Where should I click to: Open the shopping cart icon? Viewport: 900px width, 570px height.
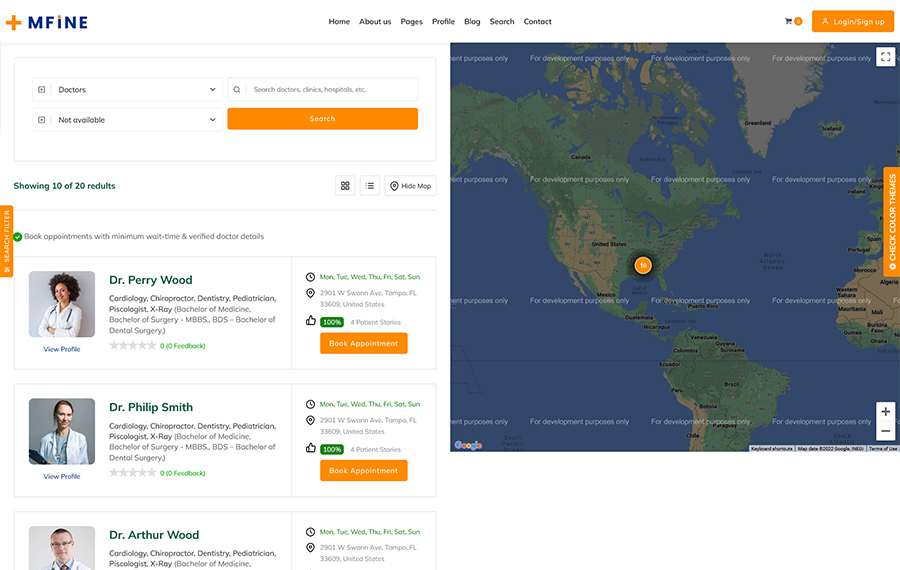(x=789, y=21)
